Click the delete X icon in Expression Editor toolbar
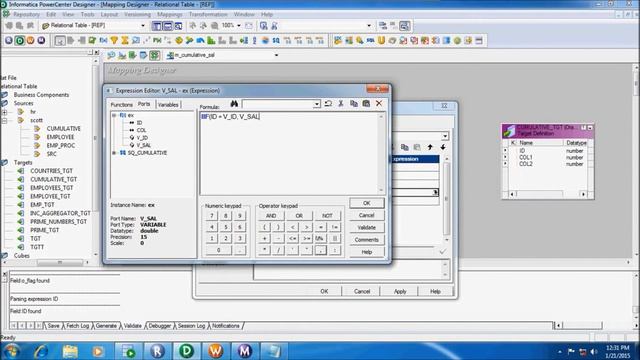Screen dimensions: 640x360 coord(379,104)
